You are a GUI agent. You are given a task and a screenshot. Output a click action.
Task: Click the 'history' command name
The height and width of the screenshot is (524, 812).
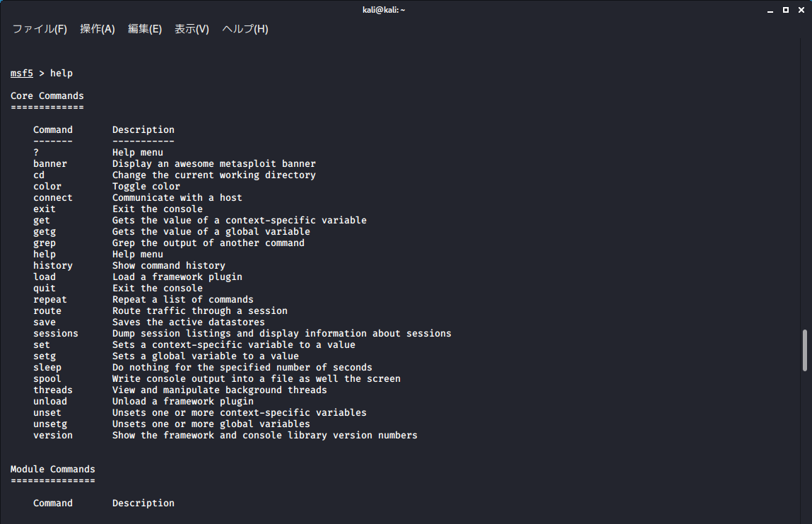tap(53, 266)
